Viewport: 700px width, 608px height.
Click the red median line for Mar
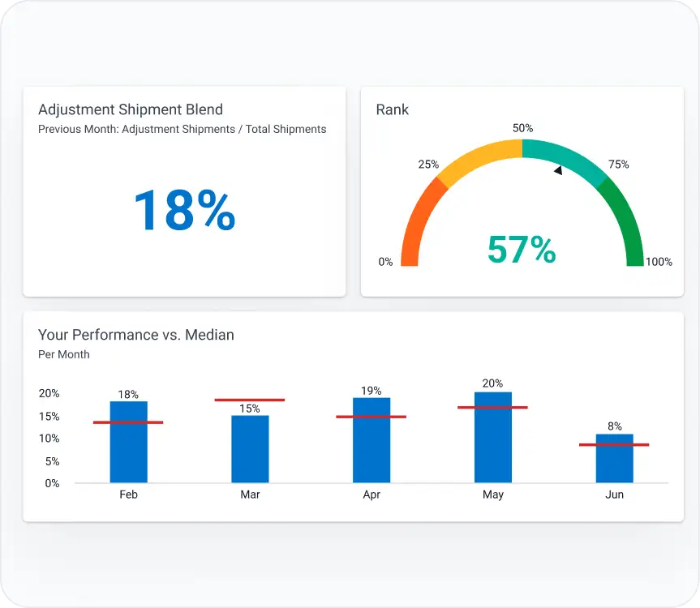[x=250, y=400]
